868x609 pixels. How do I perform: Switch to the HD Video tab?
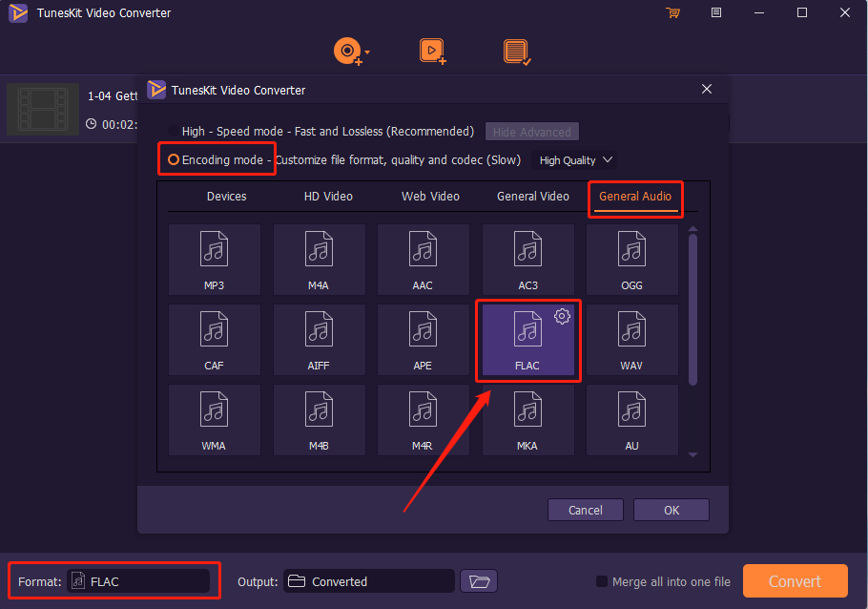coord(328,197)
